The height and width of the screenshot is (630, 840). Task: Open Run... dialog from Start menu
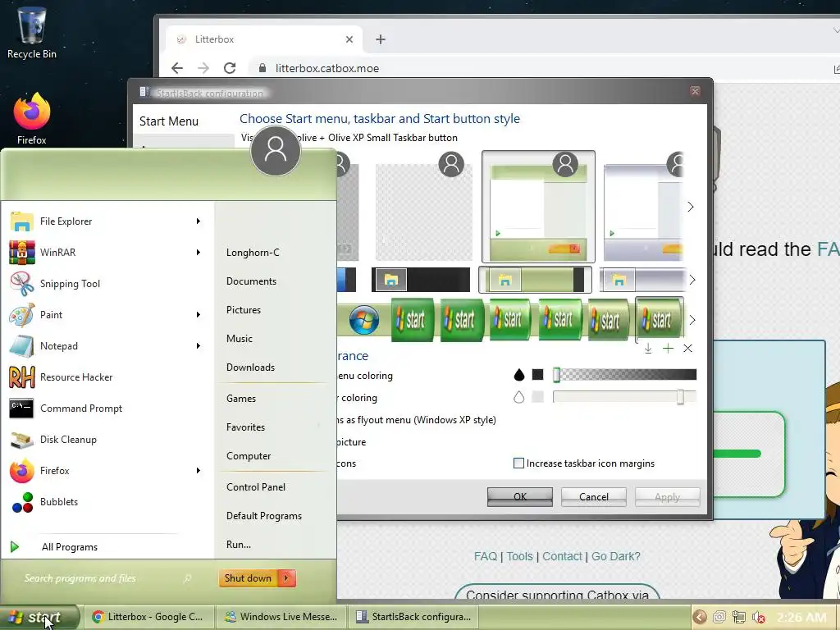point(239,545)
